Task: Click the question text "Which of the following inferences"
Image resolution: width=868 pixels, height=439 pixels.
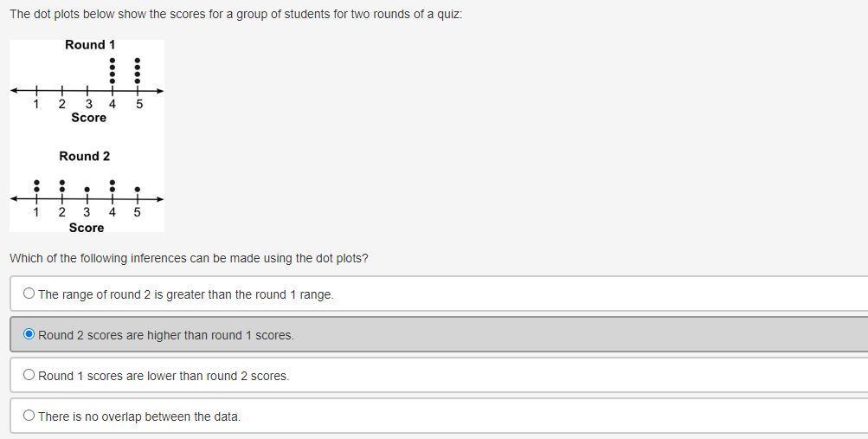Action: (189, 258)
